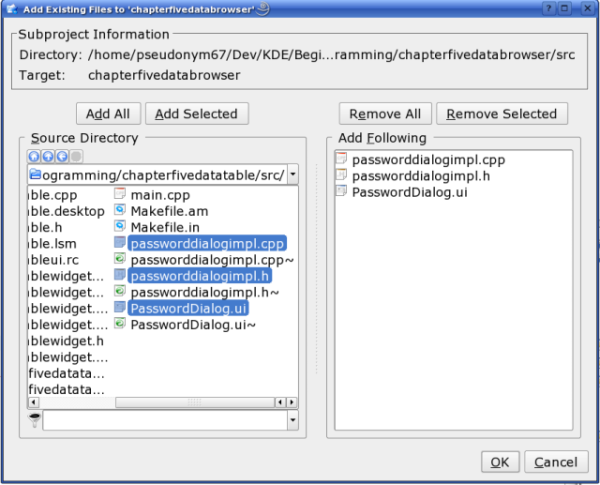
Task: Open the file filter dropdown arrow
Action: 293,420
